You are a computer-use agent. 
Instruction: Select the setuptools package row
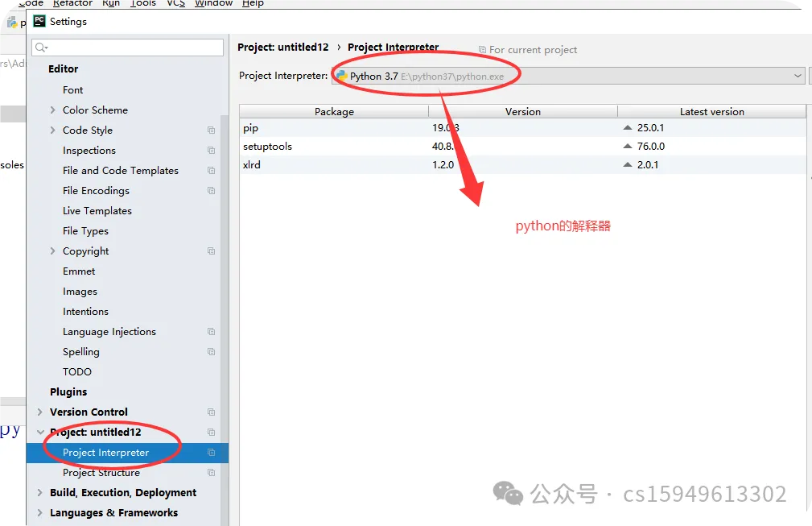pos(522,147)
